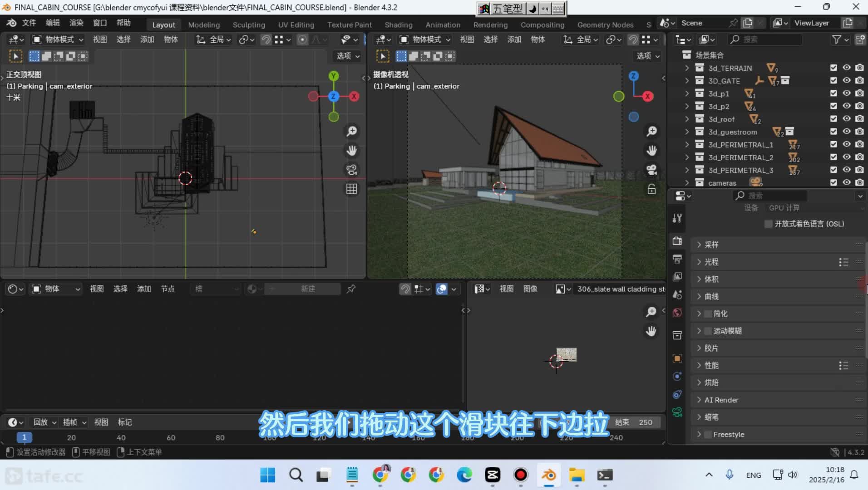Open the 物体模式 dropdown in the top-view viewport
Screen dimensions: 868x490
pos(58,39)
